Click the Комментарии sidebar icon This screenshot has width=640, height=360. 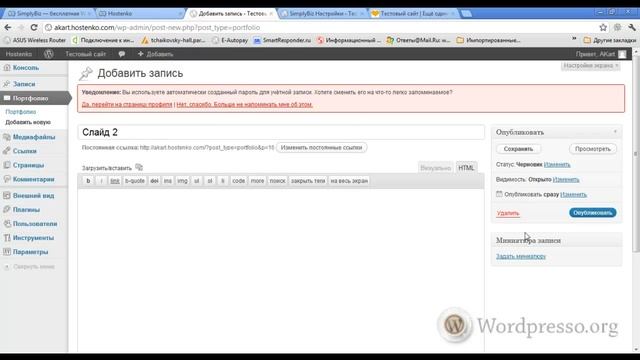7,179
